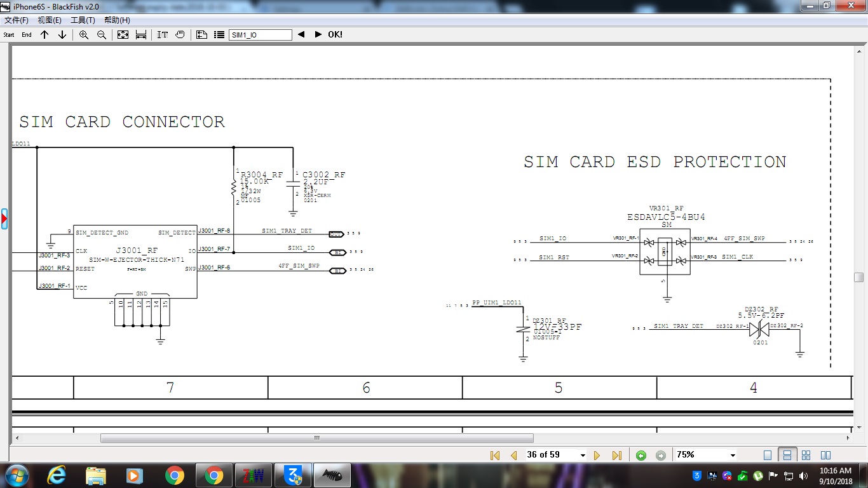Open the 视图(E) menu
Viewport: 868px width, 488px height.
coord(50,20)
